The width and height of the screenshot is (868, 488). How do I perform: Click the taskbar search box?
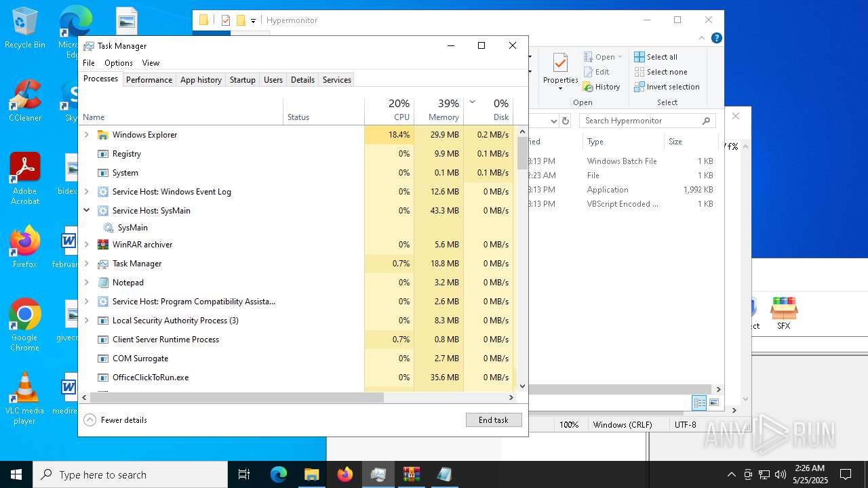click(130, 474)
